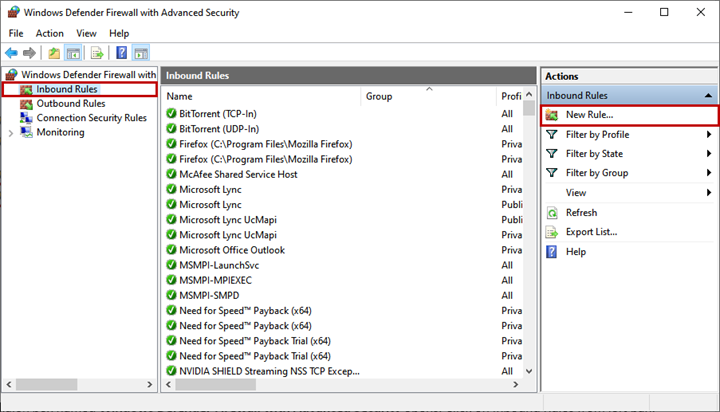Open the File menu

tap(16, 34)
